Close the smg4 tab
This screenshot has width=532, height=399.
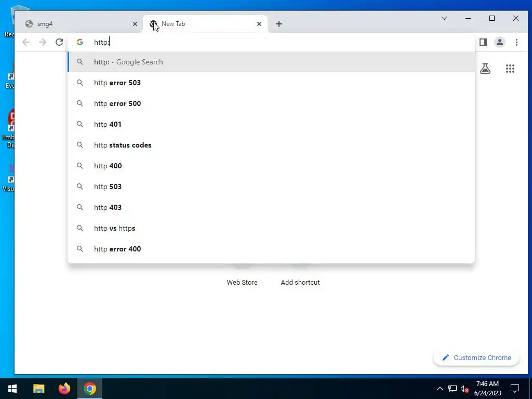(135, 24)
